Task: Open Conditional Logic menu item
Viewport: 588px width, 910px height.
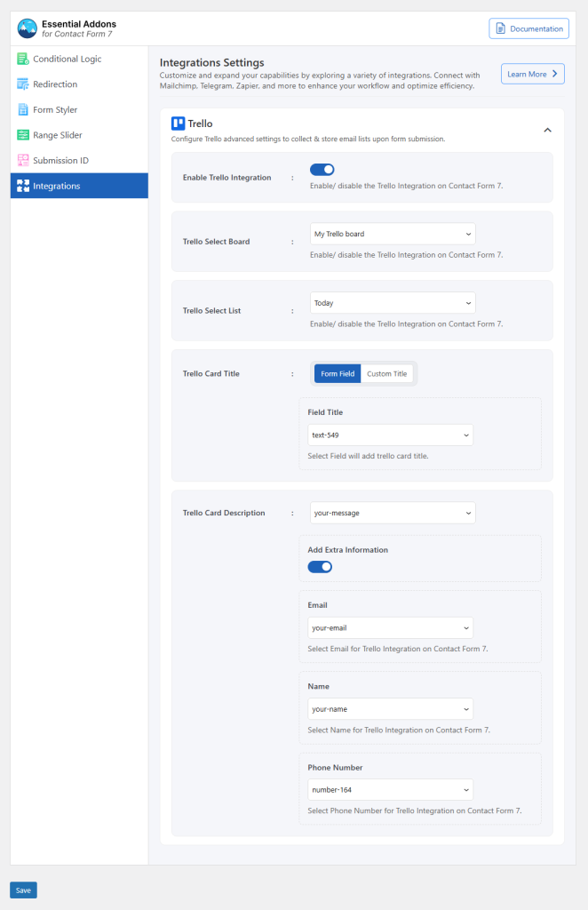Action: coord(79,59)
